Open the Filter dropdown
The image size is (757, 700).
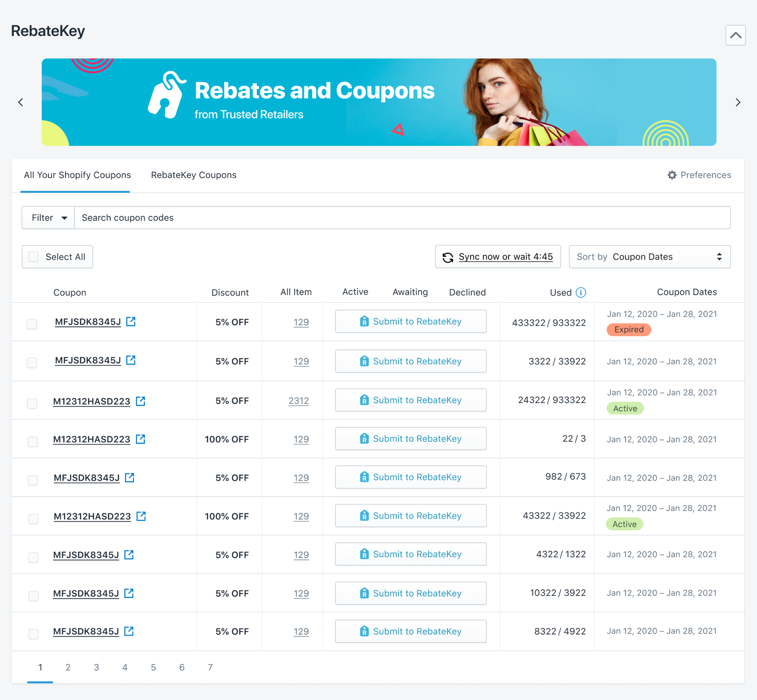(x=48, y=218)
